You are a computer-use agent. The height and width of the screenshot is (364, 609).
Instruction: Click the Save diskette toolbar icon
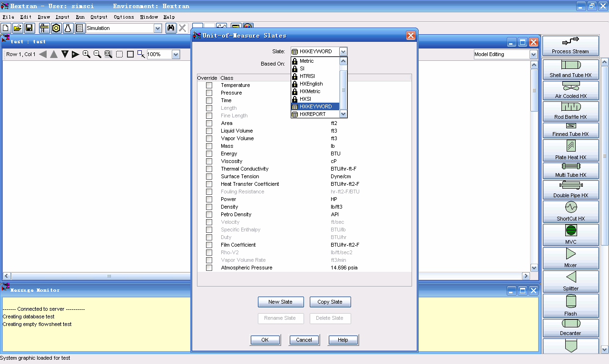[29, 28]
